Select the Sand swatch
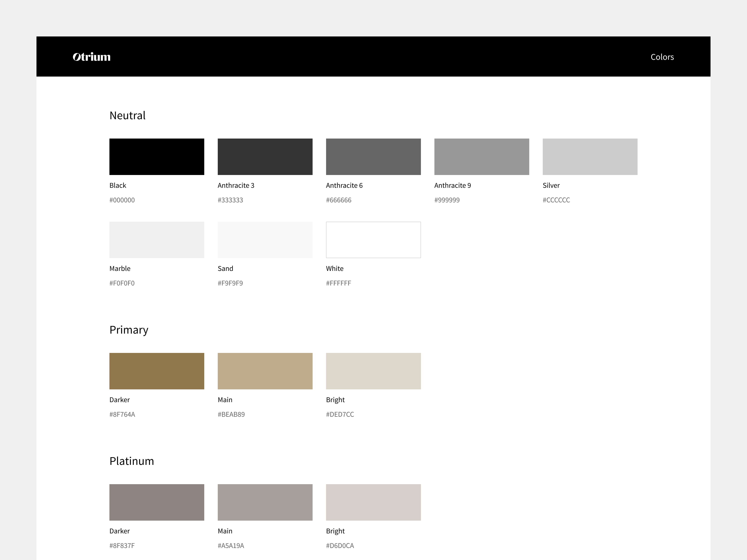 pos(265,240)
